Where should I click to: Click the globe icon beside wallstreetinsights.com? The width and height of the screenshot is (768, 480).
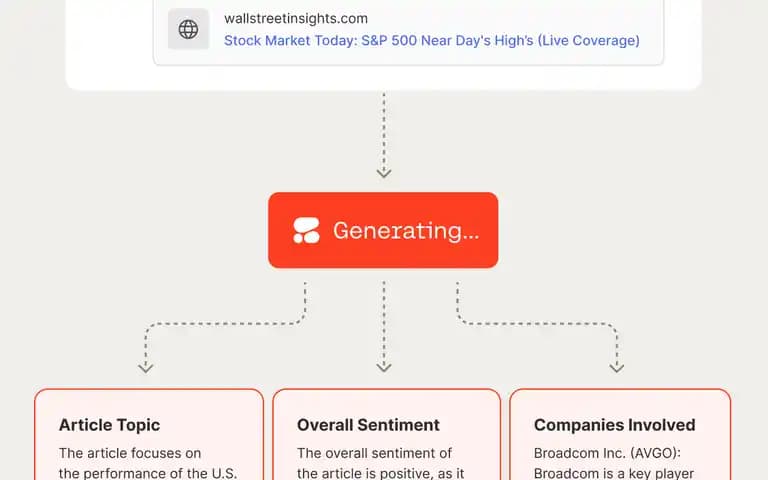coord(189,29)
